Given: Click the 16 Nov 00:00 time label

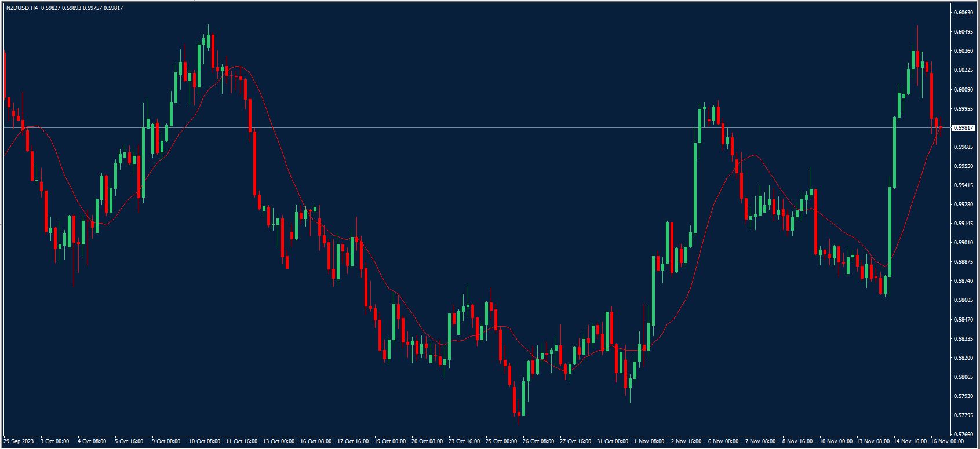Looking at the screenshot, I should coord(946,441).
